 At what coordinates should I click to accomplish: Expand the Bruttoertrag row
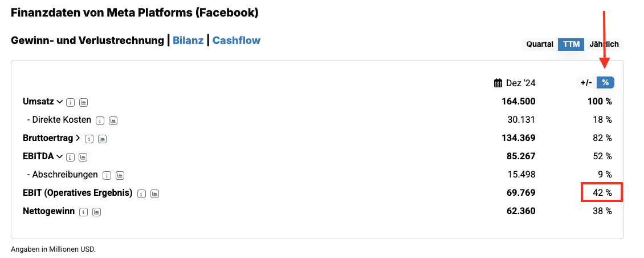pyautogui.click(x=78, y=138)
